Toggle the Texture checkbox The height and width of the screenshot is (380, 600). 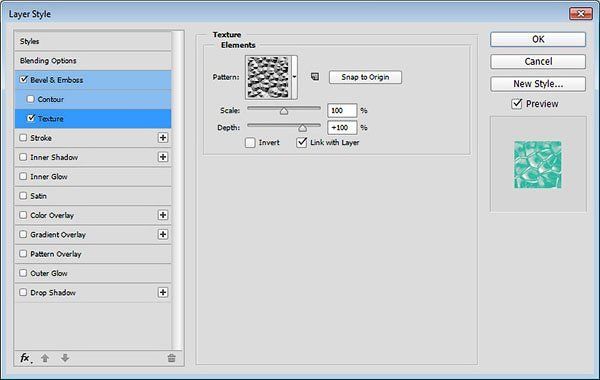click(31, 118)
